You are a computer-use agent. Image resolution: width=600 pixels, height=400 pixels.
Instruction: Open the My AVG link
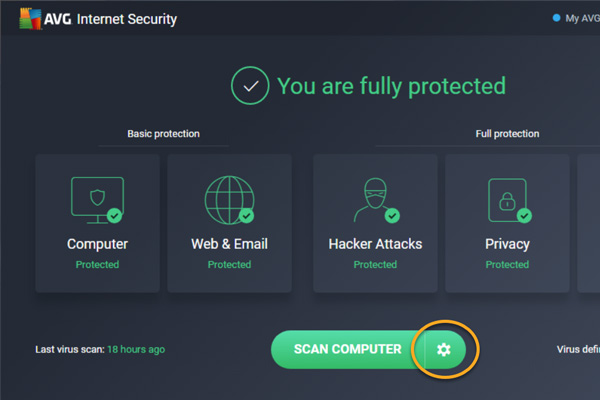(x=582, y=18)
